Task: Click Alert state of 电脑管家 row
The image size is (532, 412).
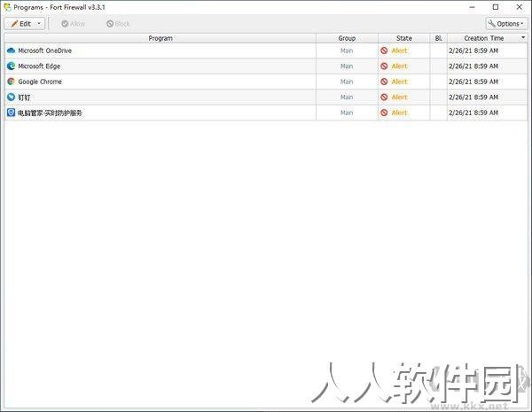Action: click(399, 113)
